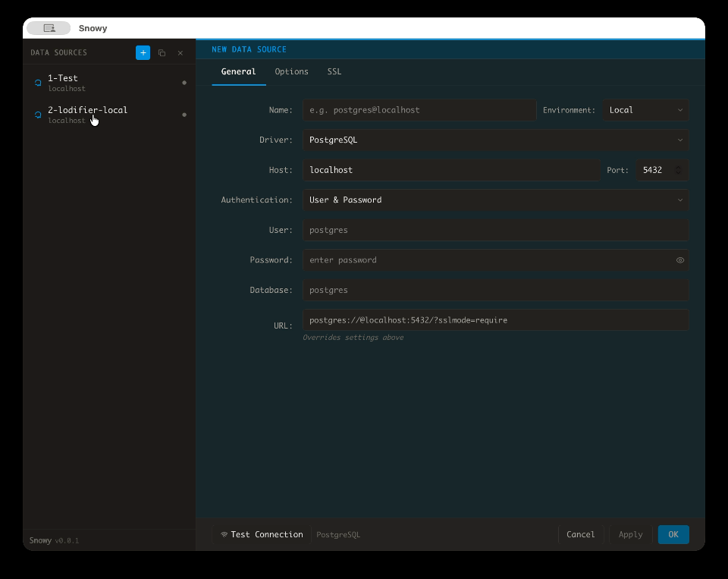
Task: Focus the Database input field
Action: [495, 290]
